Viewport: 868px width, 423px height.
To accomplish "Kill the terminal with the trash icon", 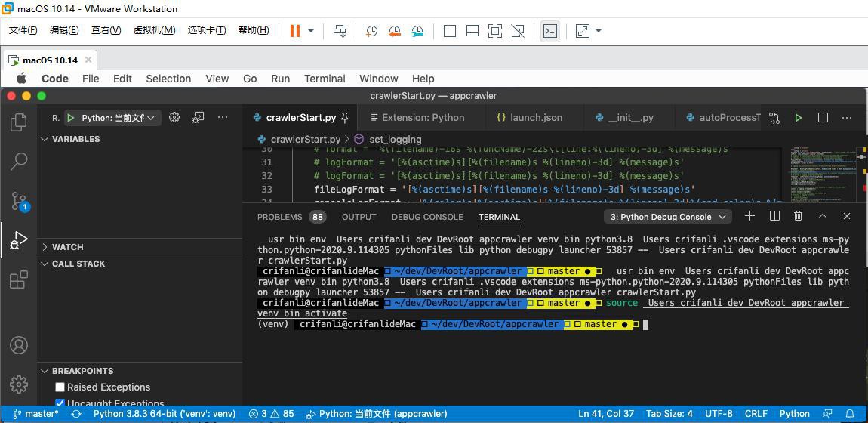I will 799,216.
